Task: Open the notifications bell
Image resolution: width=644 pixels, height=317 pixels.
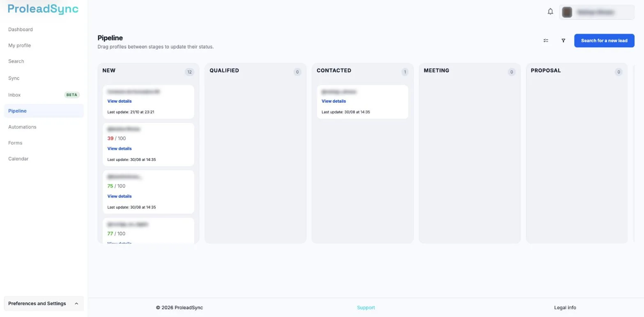Action: pos(550,11)
